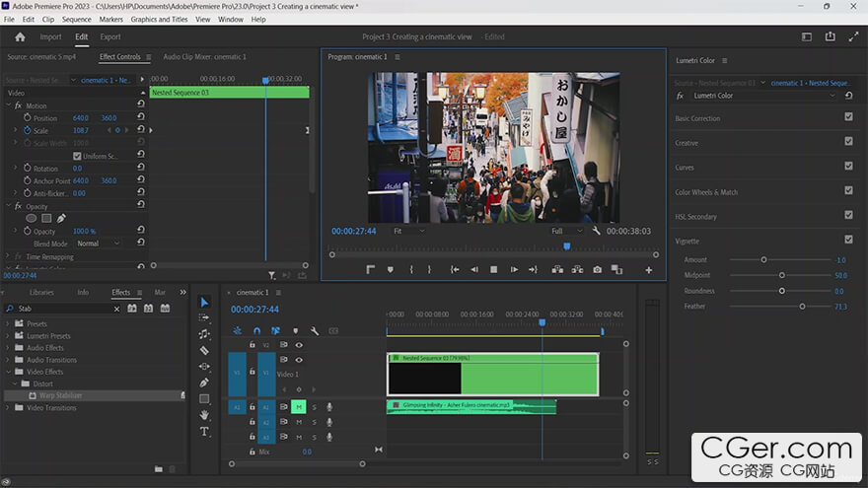Open Comparison View button
This screenshot has width=868, height=488.
[616, 269]
